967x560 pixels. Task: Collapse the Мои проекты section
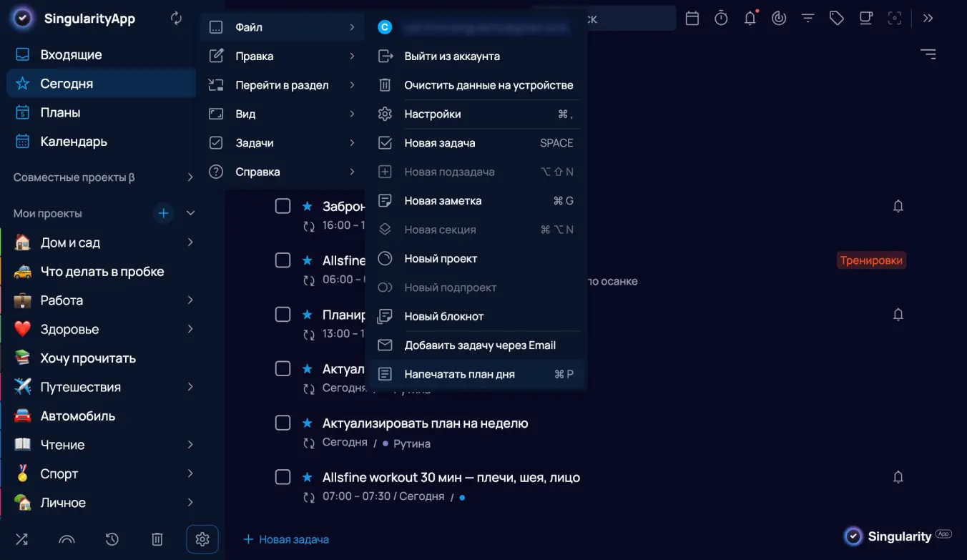[190, 213]
